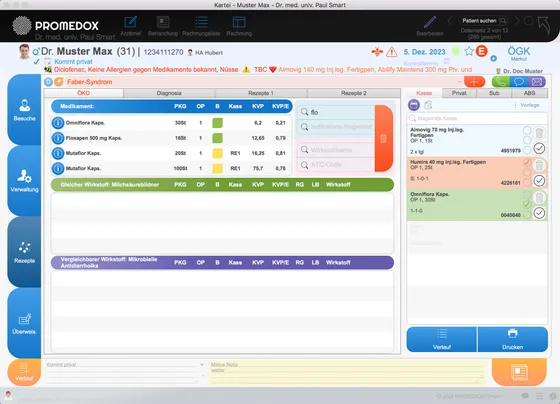Open the Überweis. sidebar section

[24, 323]
